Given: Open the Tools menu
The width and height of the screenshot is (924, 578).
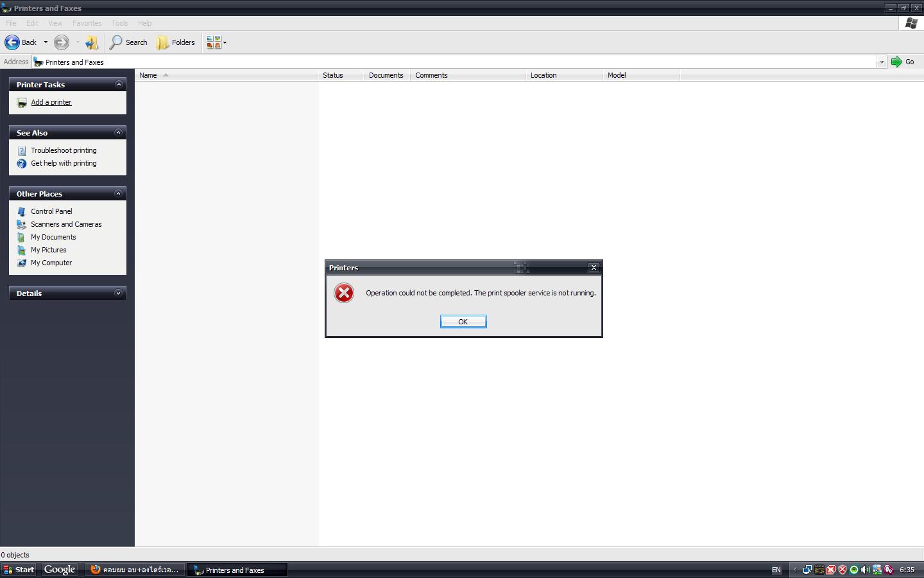Looking at the screenshot, I should [120, 23].
